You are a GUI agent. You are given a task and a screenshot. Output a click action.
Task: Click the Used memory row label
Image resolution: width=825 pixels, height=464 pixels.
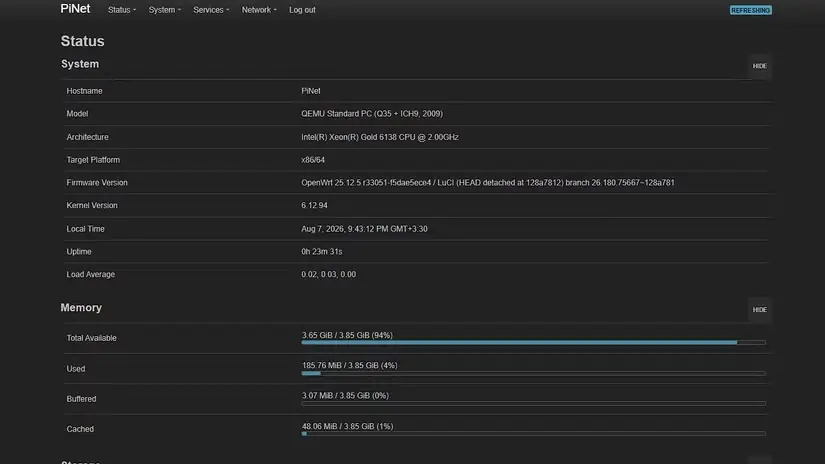pyautogui.click(x=76, y=369)
